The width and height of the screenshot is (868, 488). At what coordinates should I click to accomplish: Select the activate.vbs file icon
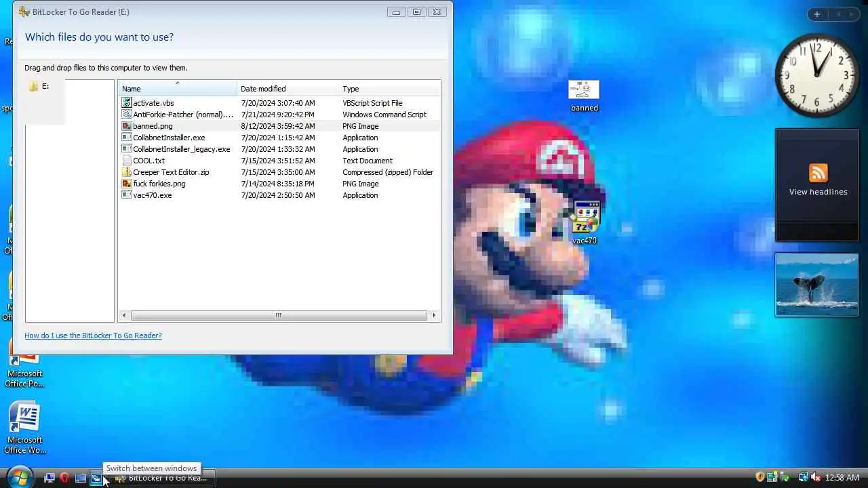tap(127, 103)
